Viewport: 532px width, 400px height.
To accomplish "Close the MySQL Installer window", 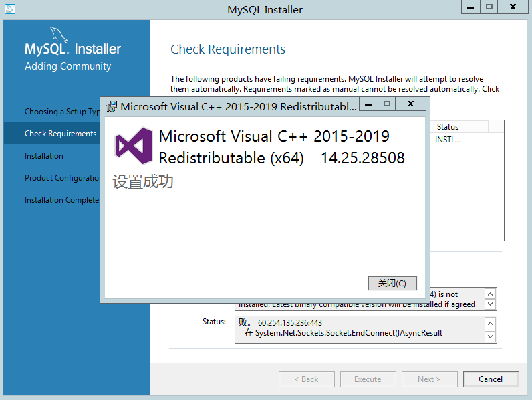I will coord(513,7).
